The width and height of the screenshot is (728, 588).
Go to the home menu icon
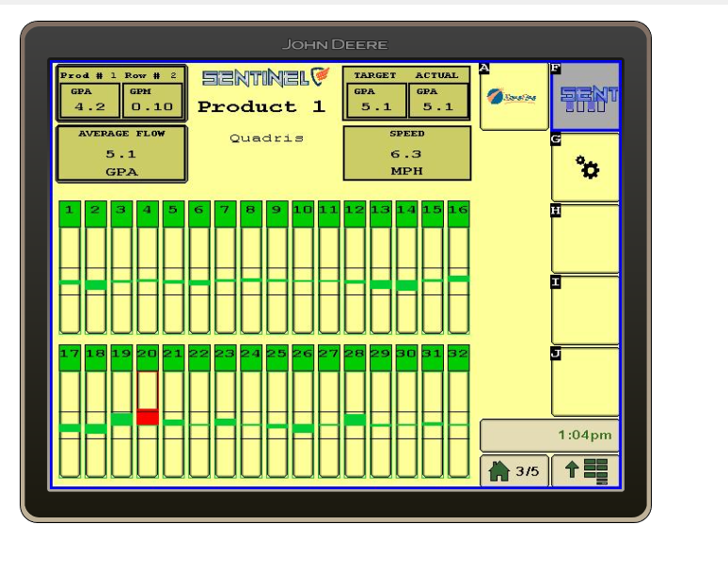tap(499, 471)
